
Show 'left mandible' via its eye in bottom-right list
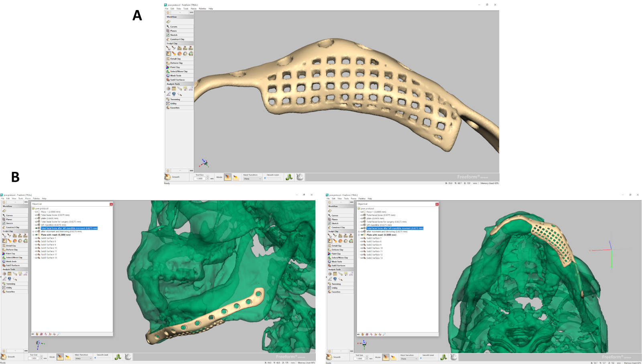[x=362, y=225]
